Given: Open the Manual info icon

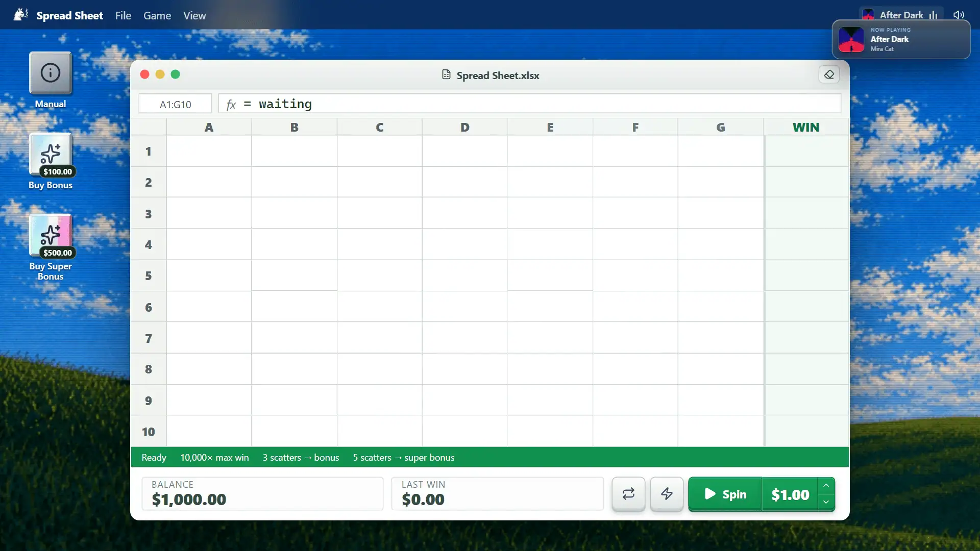Looking at the screenshot, I should coord(51,73).
